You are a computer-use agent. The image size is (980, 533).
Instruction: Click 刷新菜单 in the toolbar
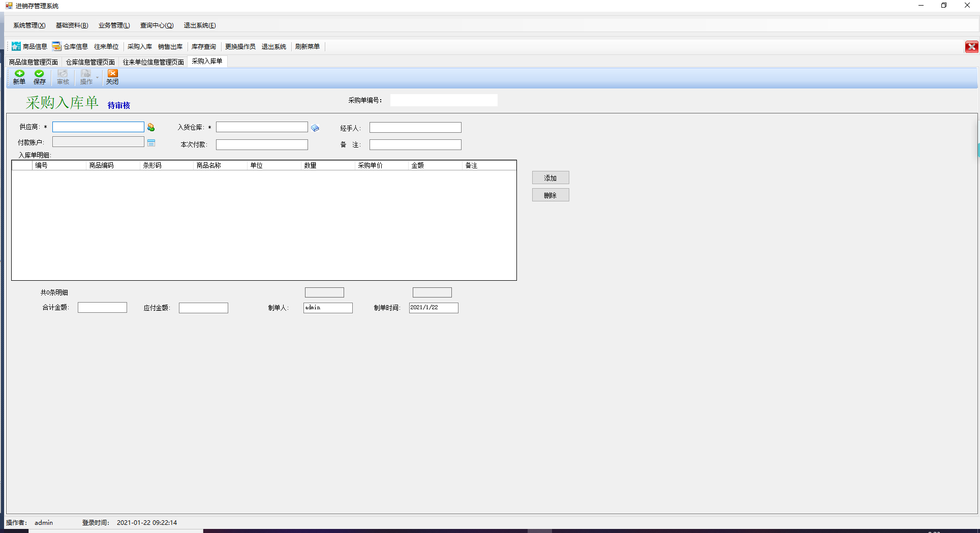[x=308, y=46]
